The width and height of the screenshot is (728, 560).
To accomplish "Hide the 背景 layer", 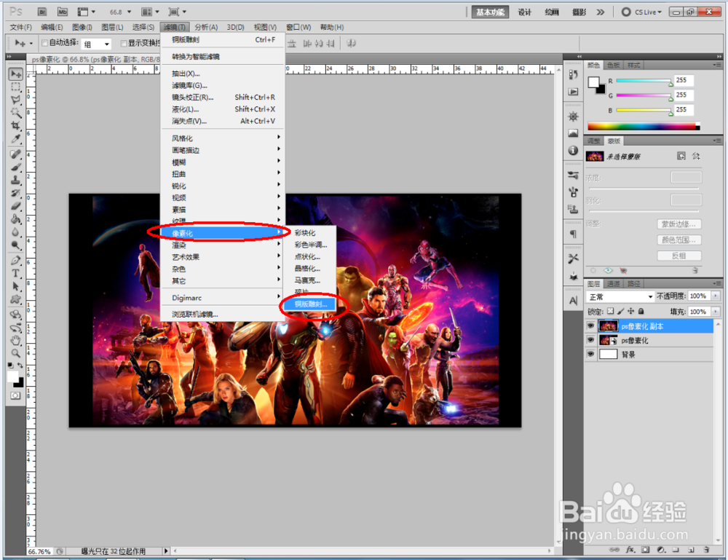I will (x=590, y=354).
